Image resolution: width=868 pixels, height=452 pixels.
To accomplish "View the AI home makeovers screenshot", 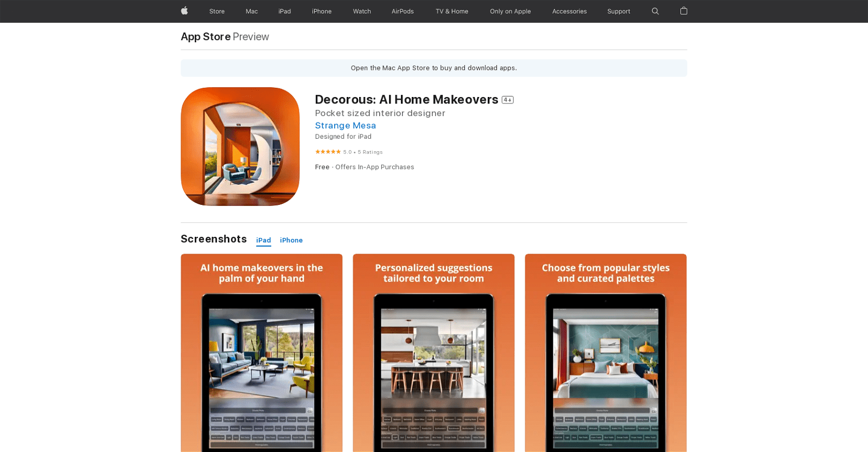I will [261, 353].
